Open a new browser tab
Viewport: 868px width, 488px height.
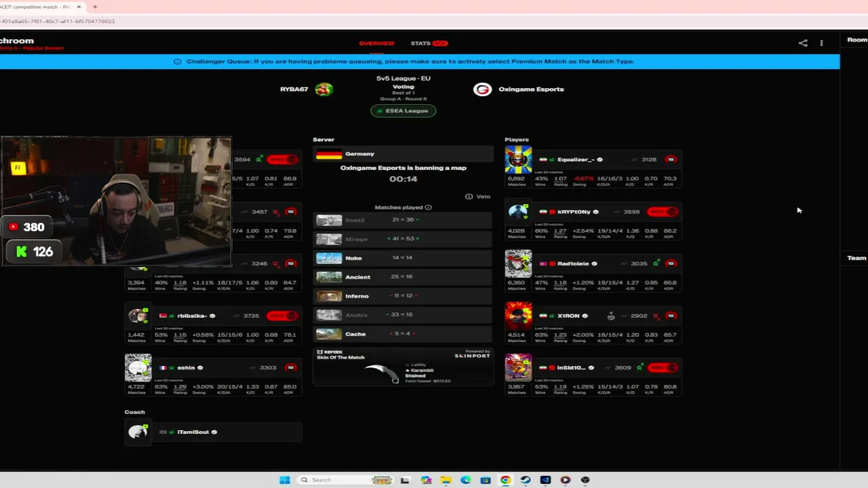coord(95,7)
